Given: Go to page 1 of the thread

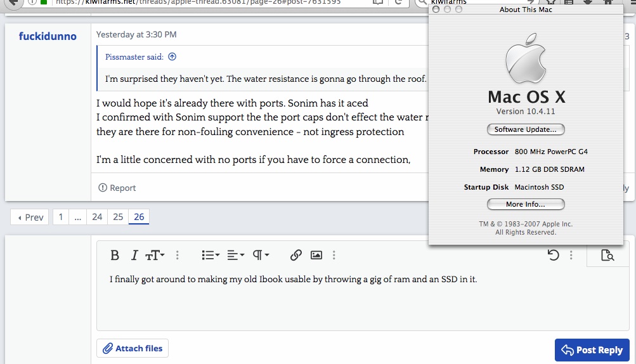Looking at the screenshot, I should coord(61,217).
